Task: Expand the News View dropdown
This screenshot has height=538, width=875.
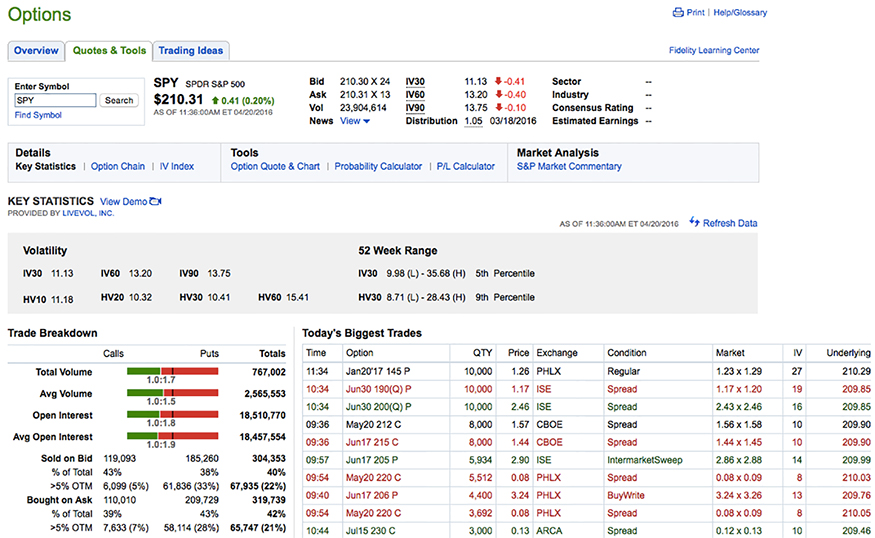Action: [355, 121]
